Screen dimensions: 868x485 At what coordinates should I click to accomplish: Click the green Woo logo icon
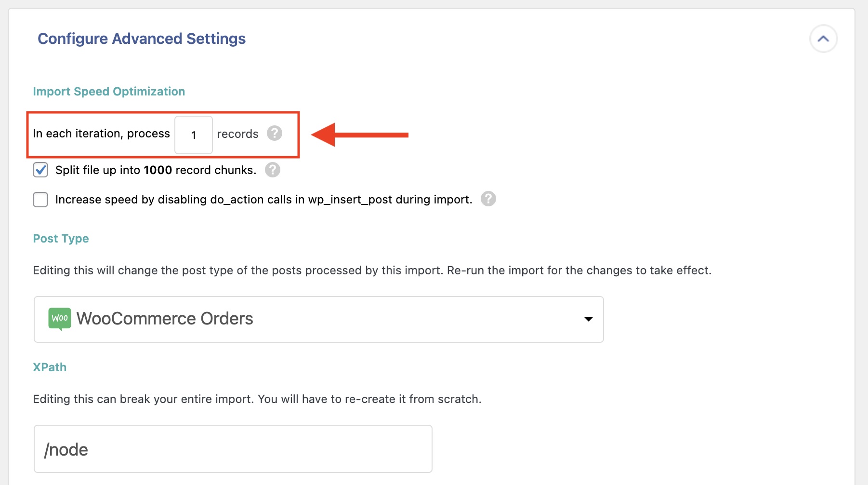(x=60, y=319)
